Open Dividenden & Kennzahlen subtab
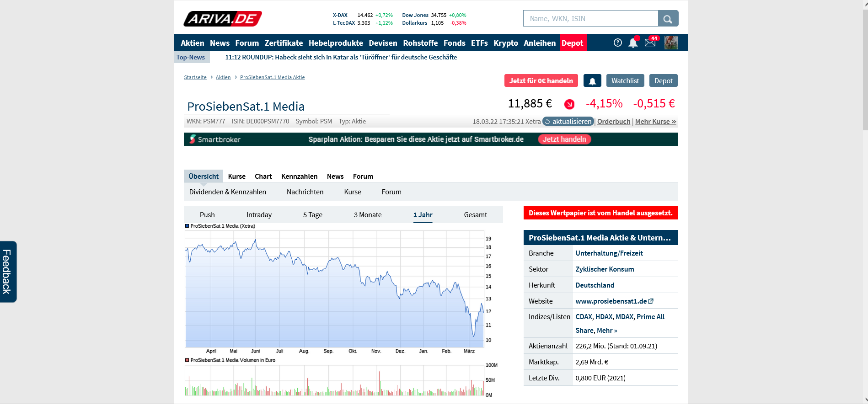The image size is (868, 406). coord(228,192)
